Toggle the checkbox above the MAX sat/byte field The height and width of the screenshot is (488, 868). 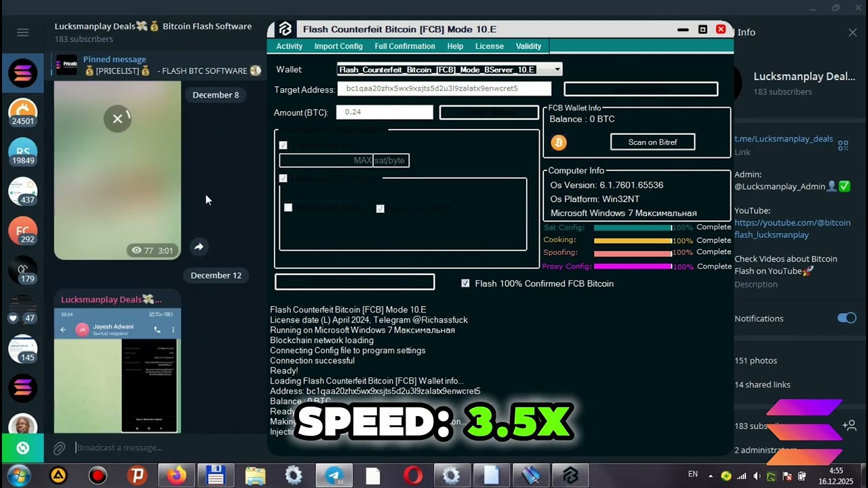click(x=283, y=145)
